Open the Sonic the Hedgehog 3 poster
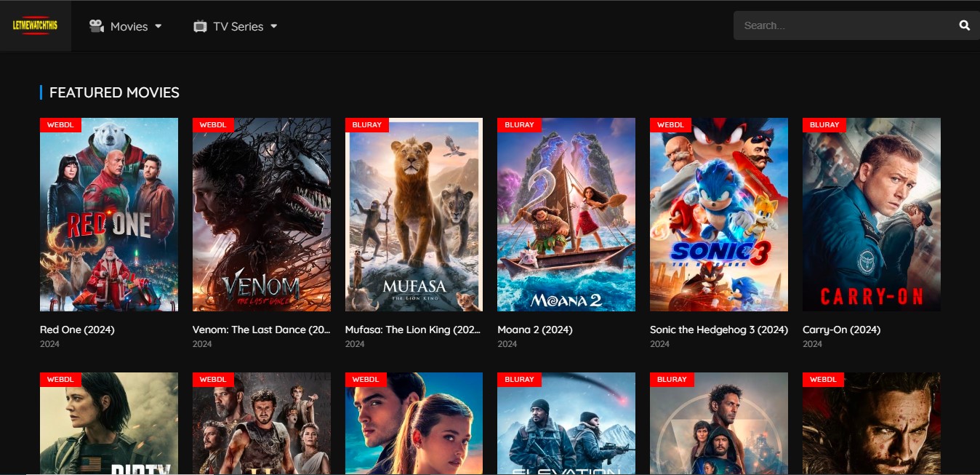Viewport: 980px width, 475px height. [x=718, y=215]
